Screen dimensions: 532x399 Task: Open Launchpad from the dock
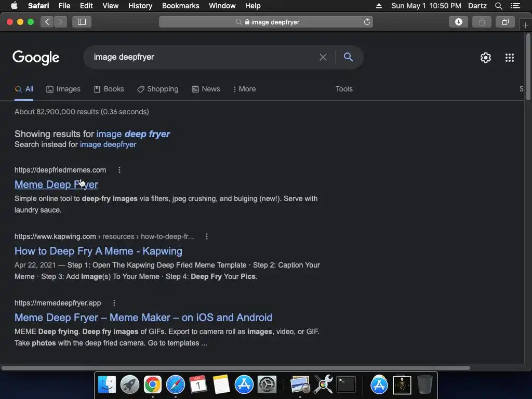point(130,385)
